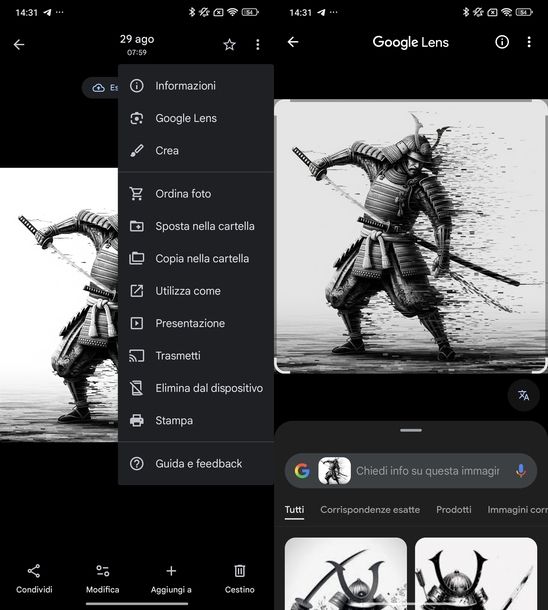Image resolution: width=548 pixels, height=610 pixels.
Task: Tap the selected samurai image in Lens
Action: [x=411, y=237]
